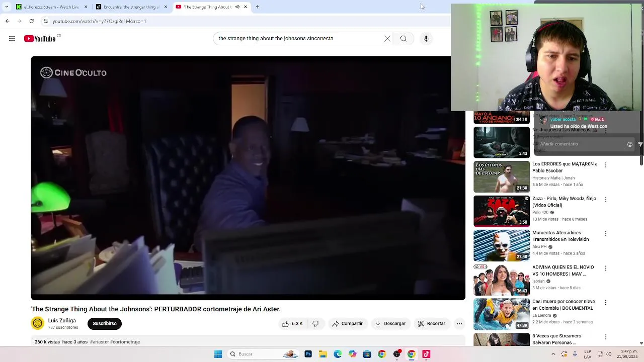The height and width of the screenshot is (362, 644).
Task: Switch to el_florezzz Stream tab
Action: click(x=51, y=7)
